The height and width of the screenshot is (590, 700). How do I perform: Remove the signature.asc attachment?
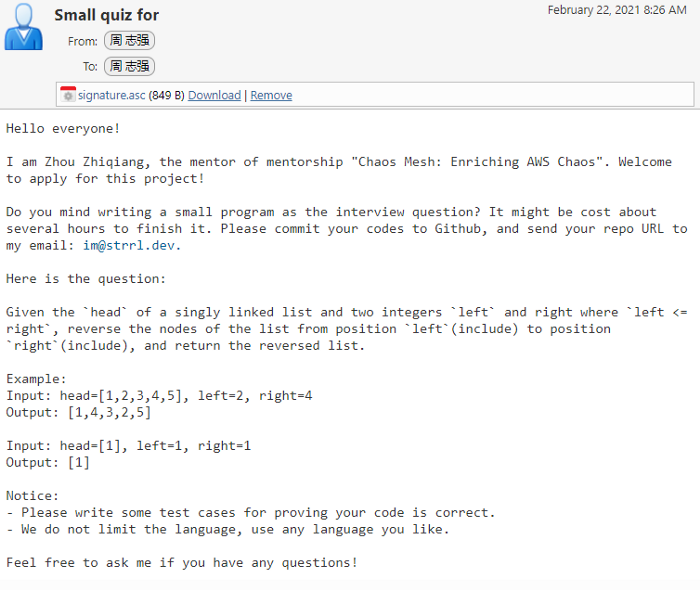click(271, 95)
